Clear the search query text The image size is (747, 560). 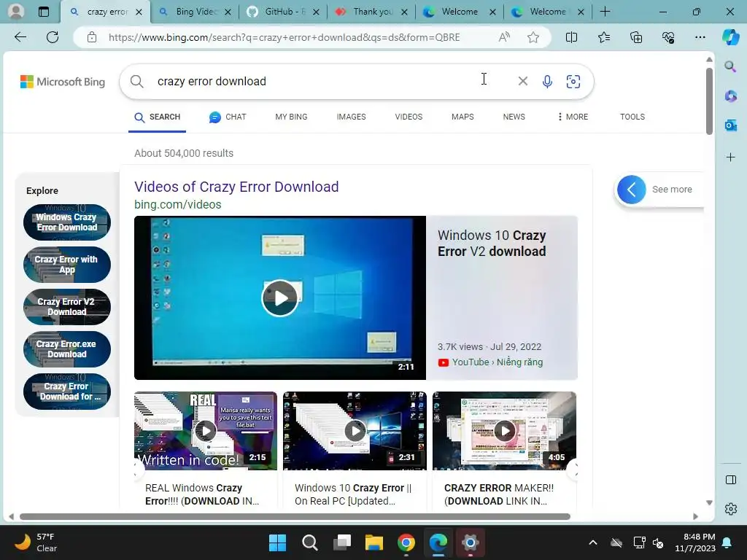[x=522, y=82]
